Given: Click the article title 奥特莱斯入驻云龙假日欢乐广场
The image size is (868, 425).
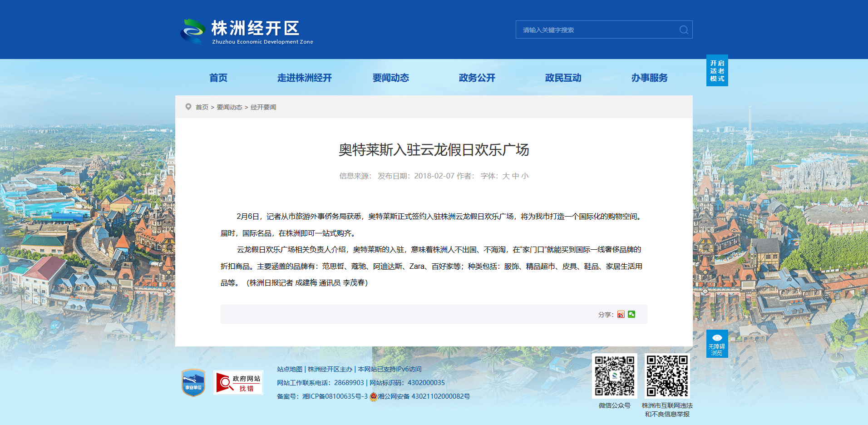Looking at the screenshot, I should point(434,150).
